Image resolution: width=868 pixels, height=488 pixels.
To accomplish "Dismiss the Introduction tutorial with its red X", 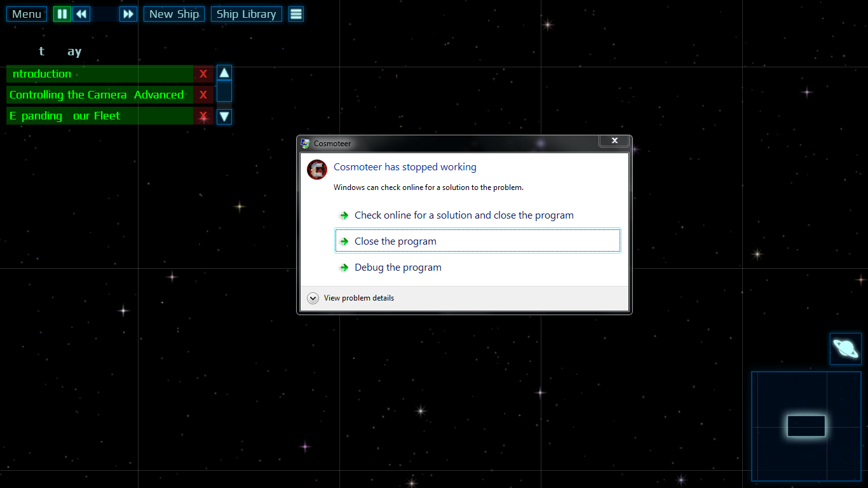I will click(203, 74).
